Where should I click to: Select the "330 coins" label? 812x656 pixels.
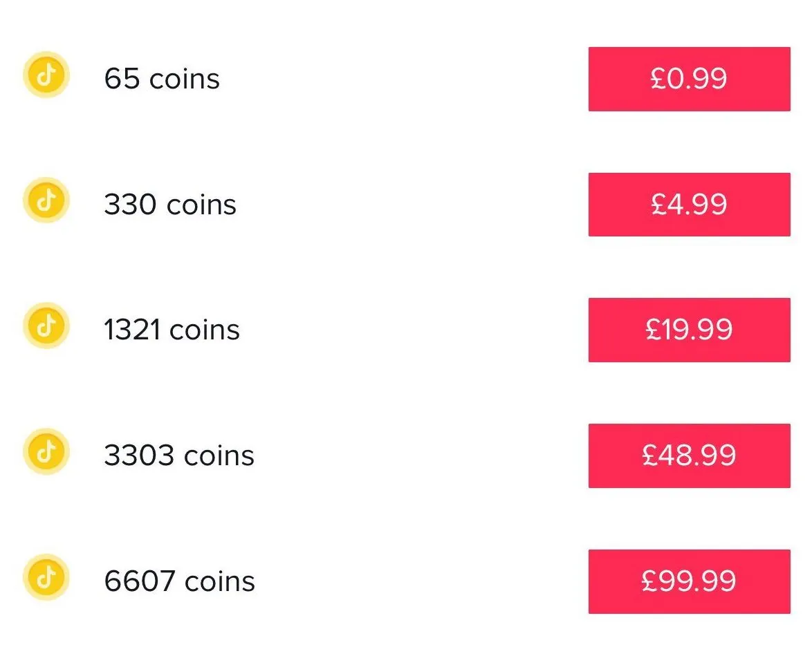(170, 205)
